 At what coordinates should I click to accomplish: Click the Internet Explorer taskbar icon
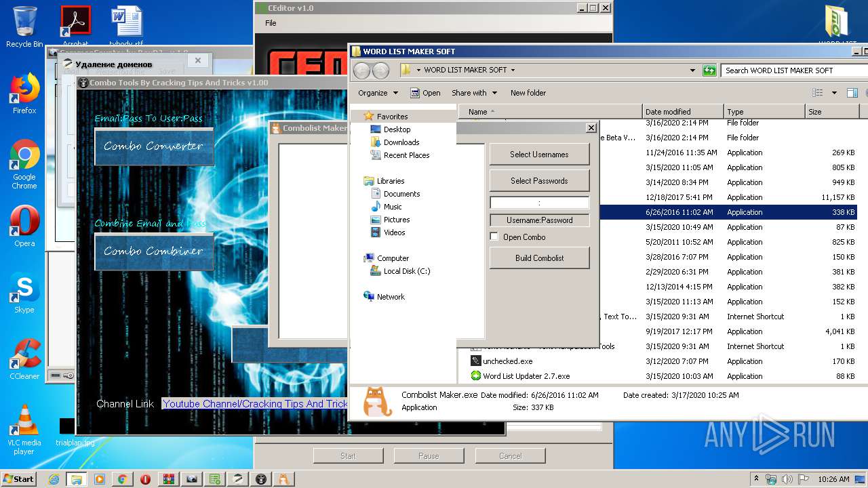[x=54, y=479]
